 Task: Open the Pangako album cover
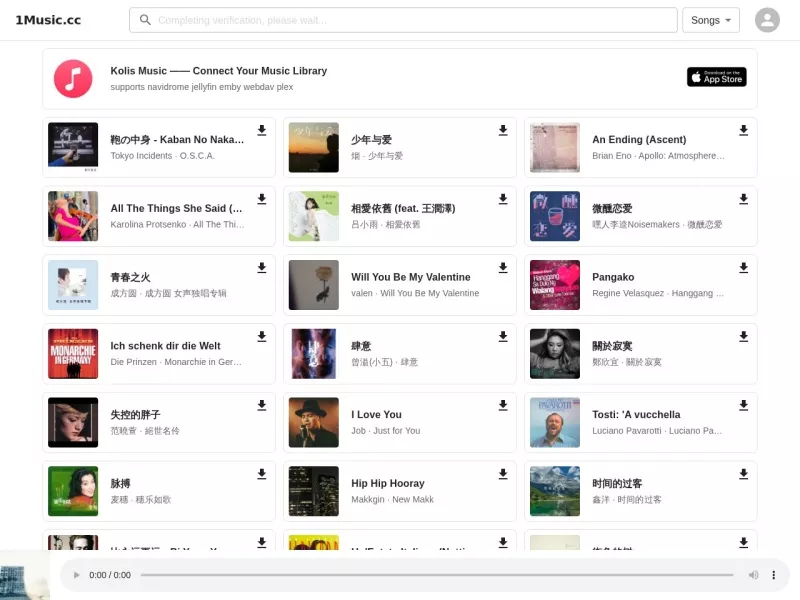pos(555,285)
